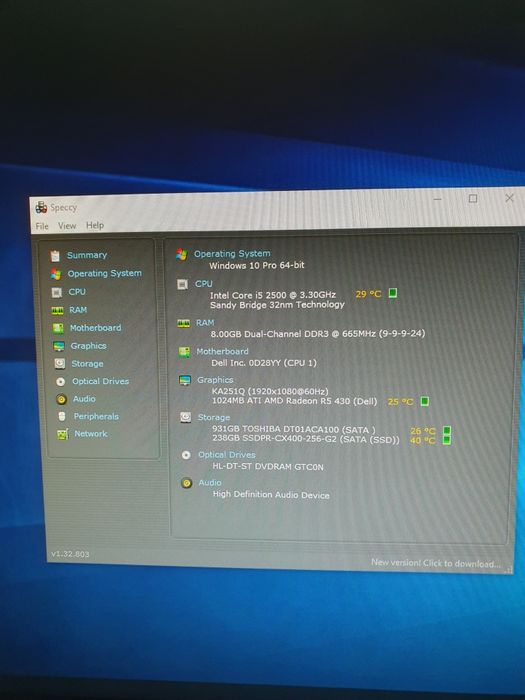Open the Peripherals section in sidebar
Viewport: 525px width, 700px height.
[96, 417]
